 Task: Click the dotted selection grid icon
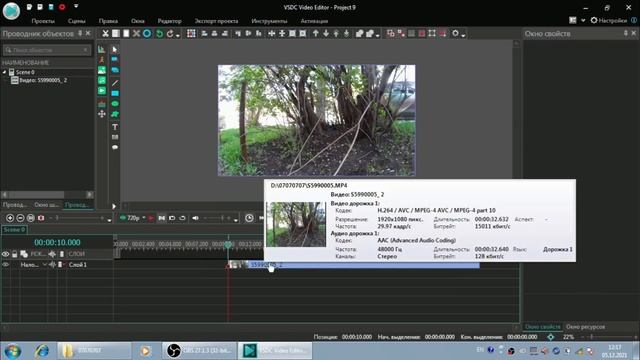click(x=191, y=33)
